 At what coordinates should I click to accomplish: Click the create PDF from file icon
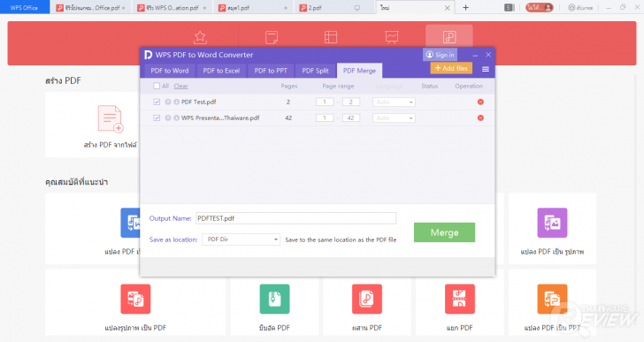[x=110, y=119]
